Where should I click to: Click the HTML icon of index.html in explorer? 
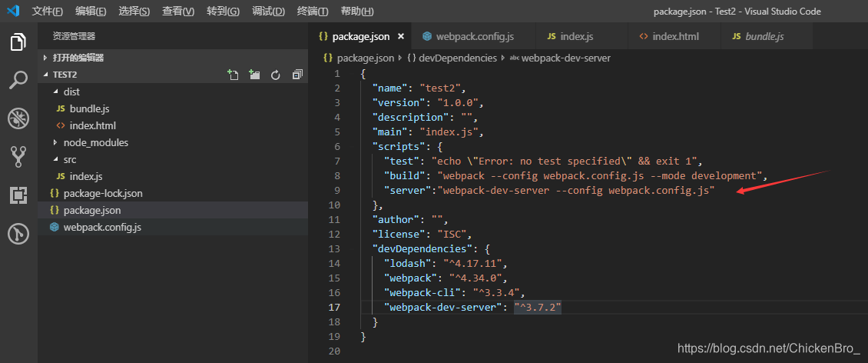coord(61,126)
